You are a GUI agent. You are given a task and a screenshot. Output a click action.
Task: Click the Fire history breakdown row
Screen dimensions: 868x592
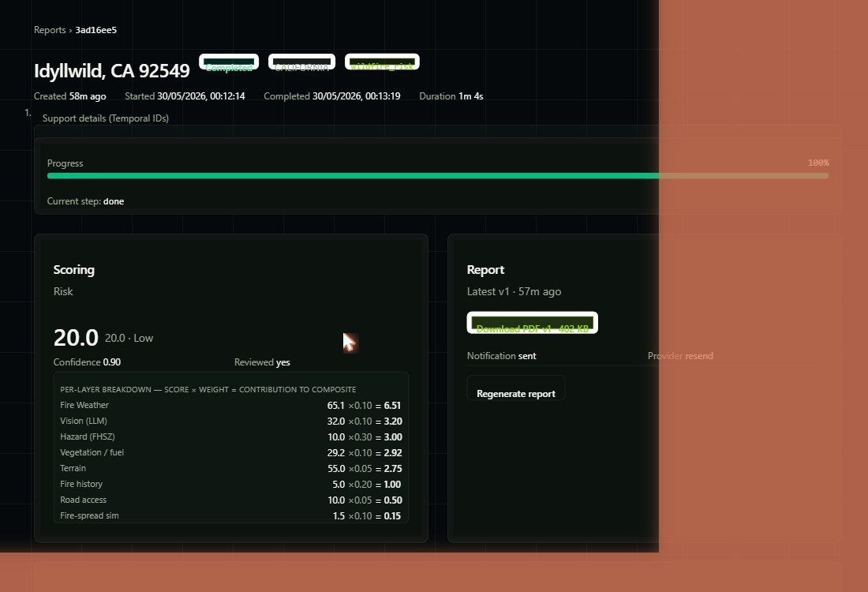click(x=231, y=485)
